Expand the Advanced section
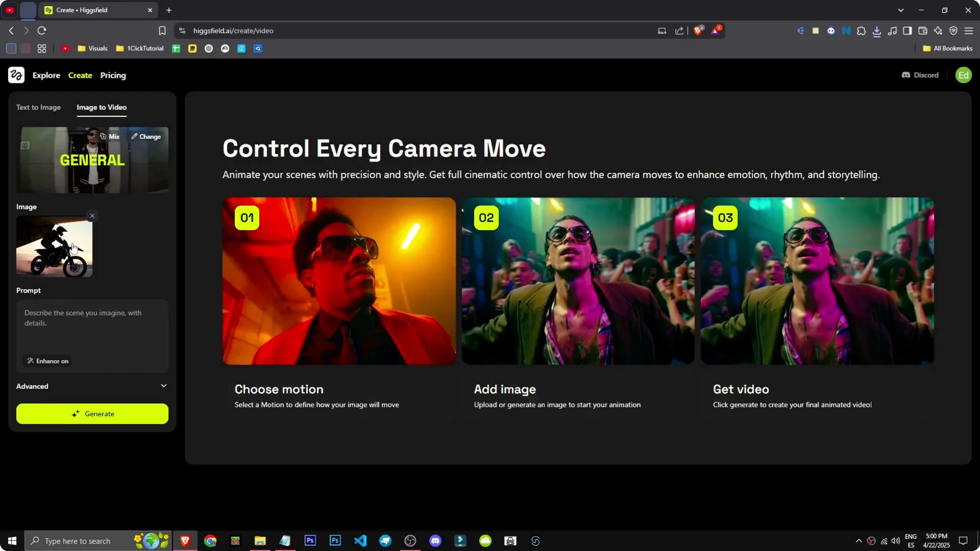The image size is (980, 551). coord(92,386)
